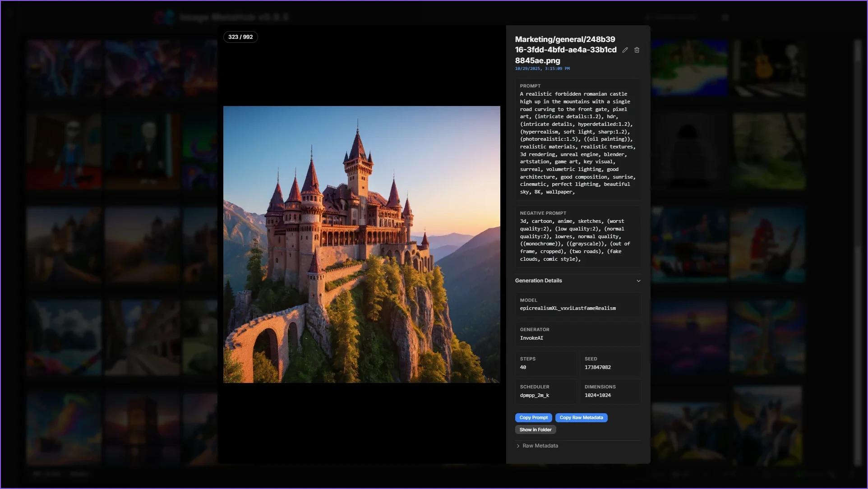The width and height of the screenshot is (868, 489).
Task: Select the trash bin icon in the panel header
Action: click(x=637, y=50)
